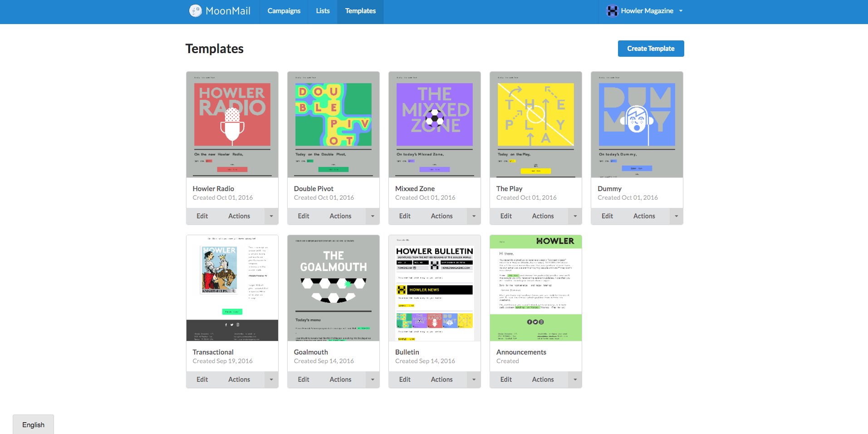Open the Dummy template thumbnail
The image size is (868, 434).
tap(637, 124)
